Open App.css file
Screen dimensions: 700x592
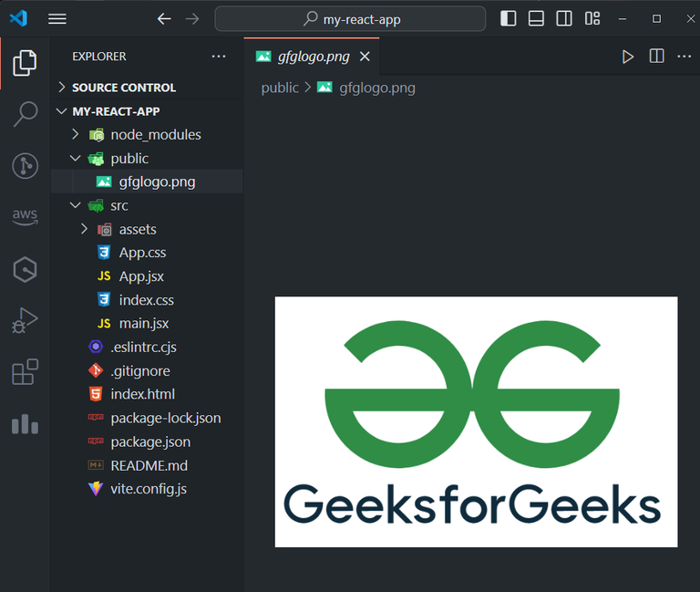147,253
